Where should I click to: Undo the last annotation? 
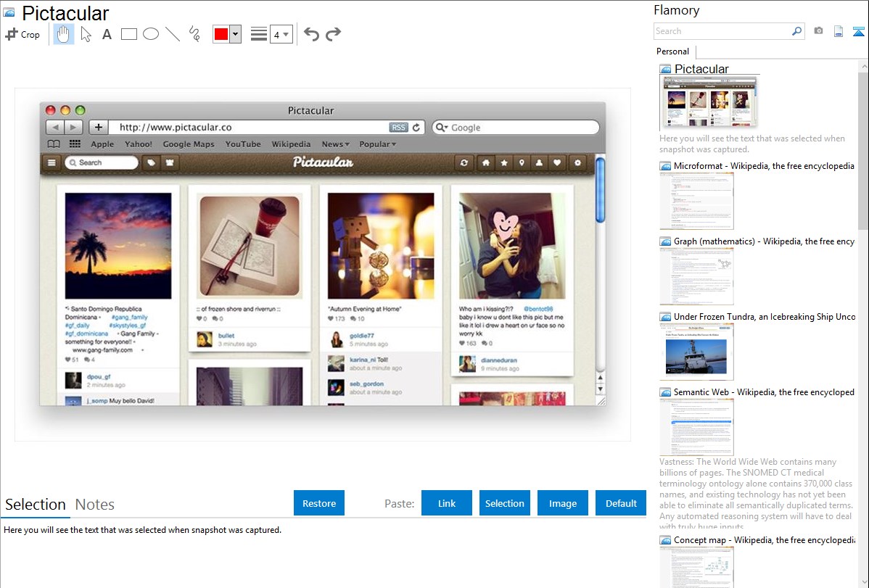[311, 34]
